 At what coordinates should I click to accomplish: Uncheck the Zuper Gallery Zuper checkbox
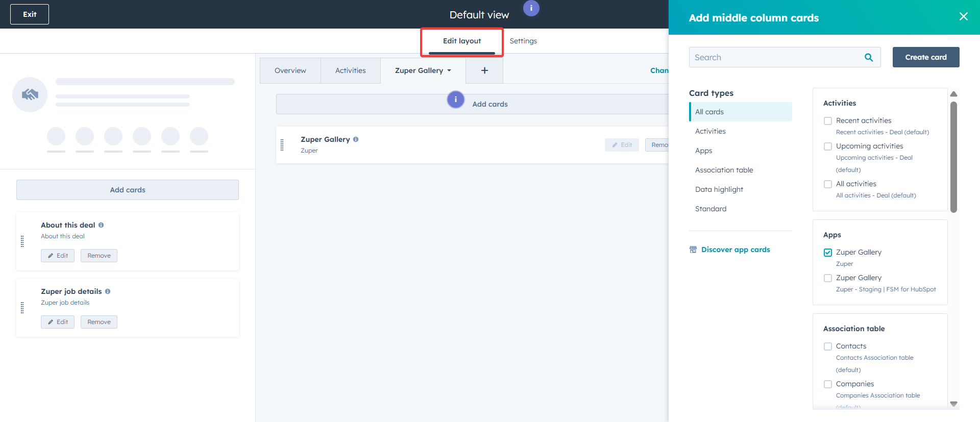(828, 253)
